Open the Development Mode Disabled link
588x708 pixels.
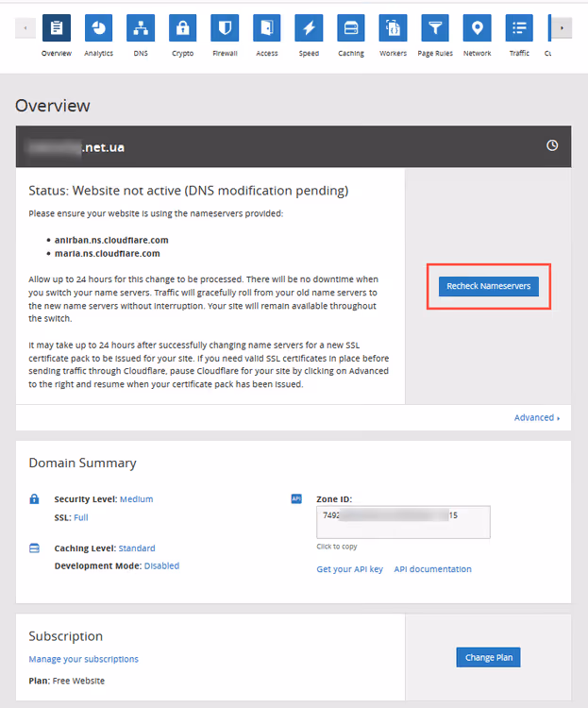(x=161, y=565)
